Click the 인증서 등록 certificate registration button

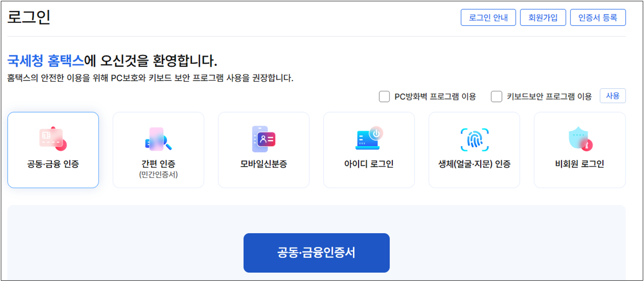pyautogui.click(x=598, y=17)
